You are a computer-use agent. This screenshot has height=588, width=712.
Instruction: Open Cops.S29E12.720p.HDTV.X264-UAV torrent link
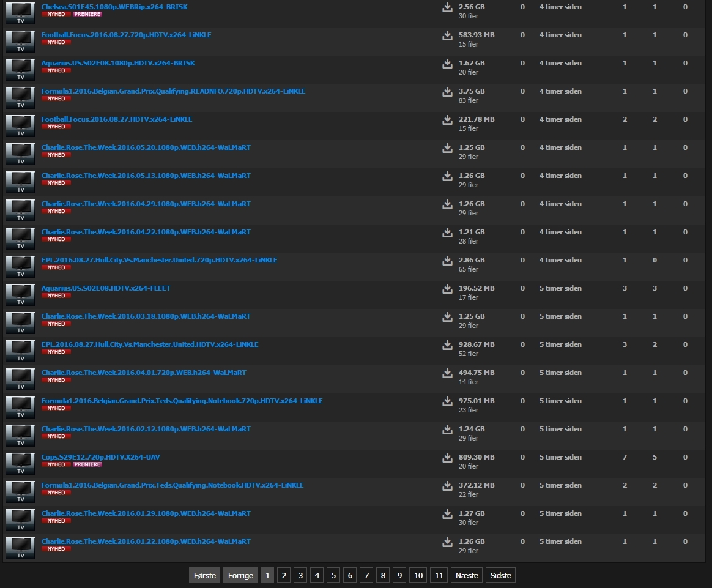pyautogui.click(x=100, y=457)
